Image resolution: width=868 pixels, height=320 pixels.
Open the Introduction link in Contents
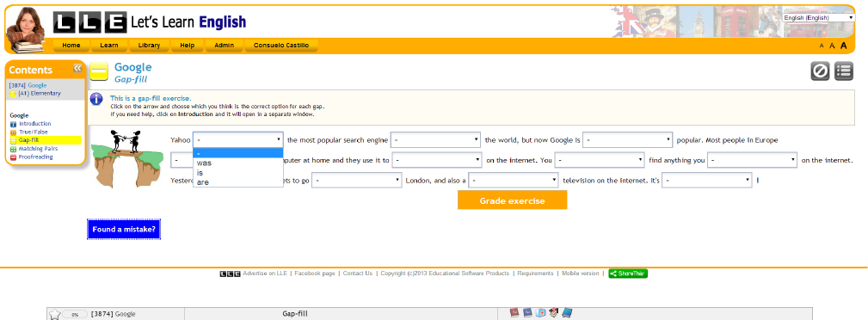pyautogui.click(x=35, y=124)
